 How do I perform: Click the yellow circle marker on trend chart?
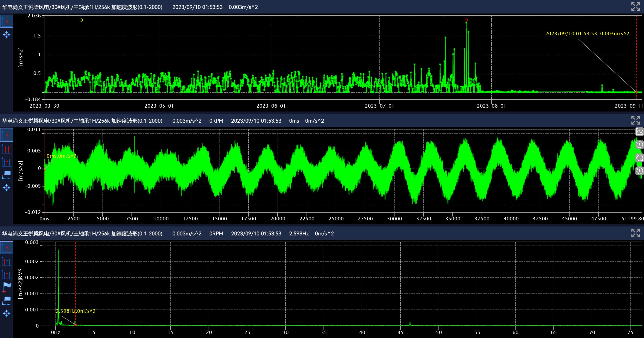tap(81, 20)
